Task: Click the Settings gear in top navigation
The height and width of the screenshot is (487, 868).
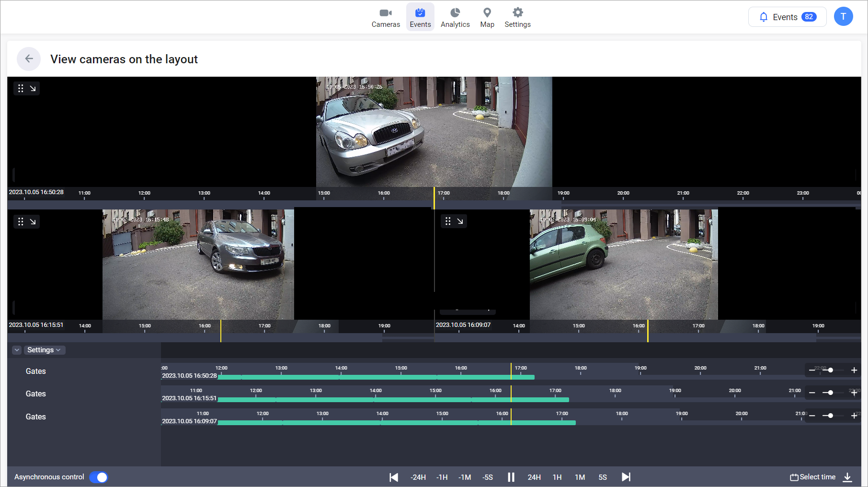Action: [517, 17]
